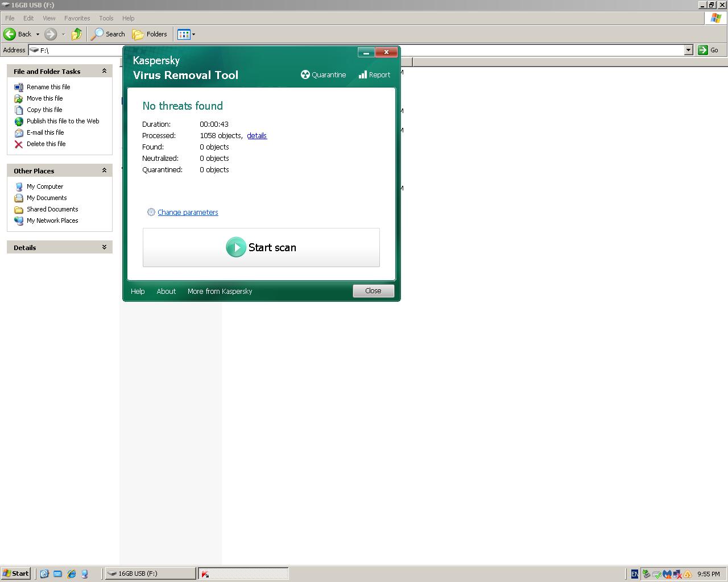Open the Search pane in Explorer

[108, 34]
